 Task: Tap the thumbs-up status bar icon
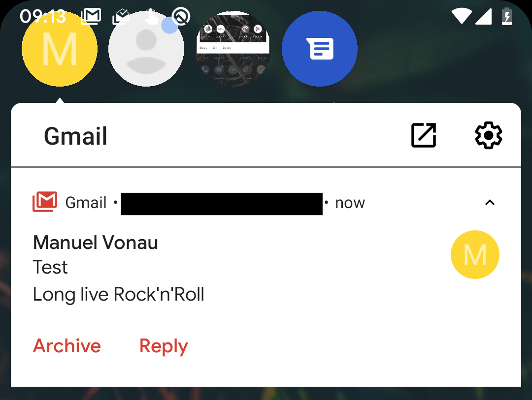click(151, 16)
